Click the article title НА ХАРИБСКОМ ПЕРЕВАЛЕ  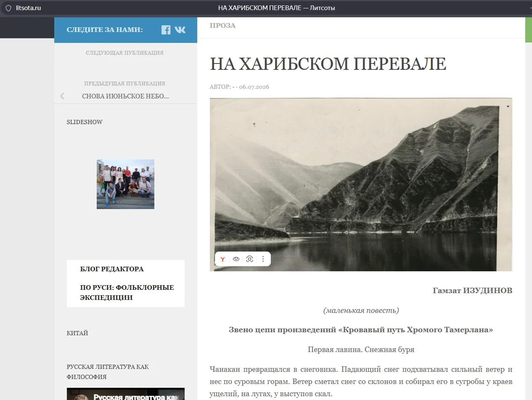click(328, 64)
